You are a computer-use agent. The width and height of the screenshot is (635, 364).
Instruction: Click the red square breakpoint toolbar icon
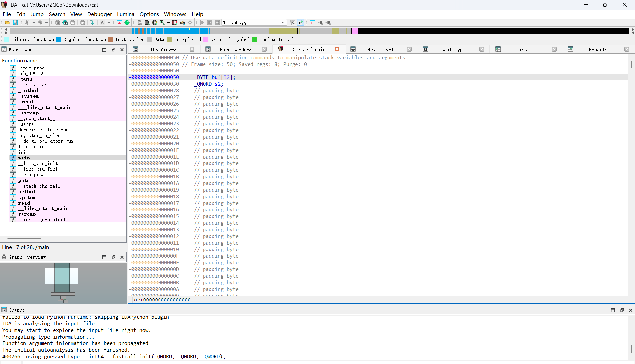[175, 23]
